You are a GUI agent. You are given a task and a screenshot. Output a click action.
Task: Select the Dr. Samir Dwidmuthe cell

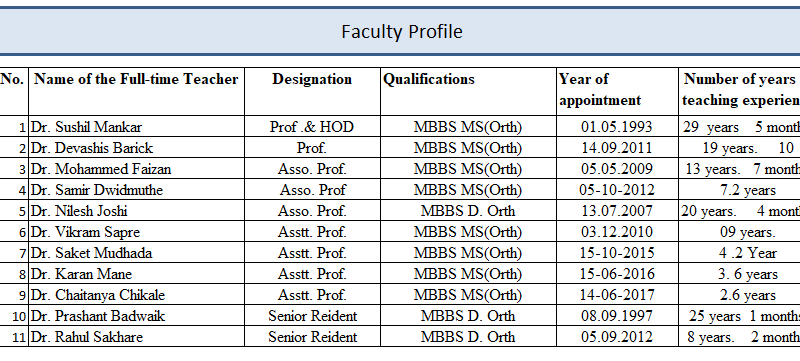pos(136,190)
